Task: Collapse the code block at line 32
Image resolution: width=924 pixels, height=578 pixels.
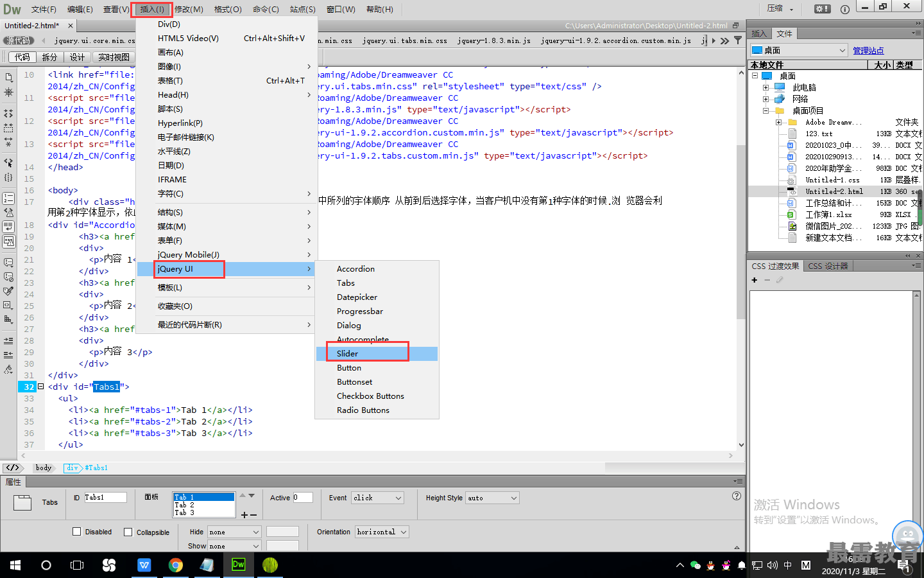Action: pos(40,387)
